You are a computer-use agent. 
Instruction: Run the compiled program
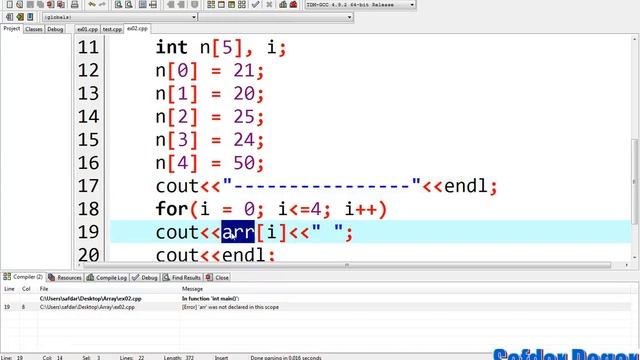pyautogui.click(x=221, y=4)
